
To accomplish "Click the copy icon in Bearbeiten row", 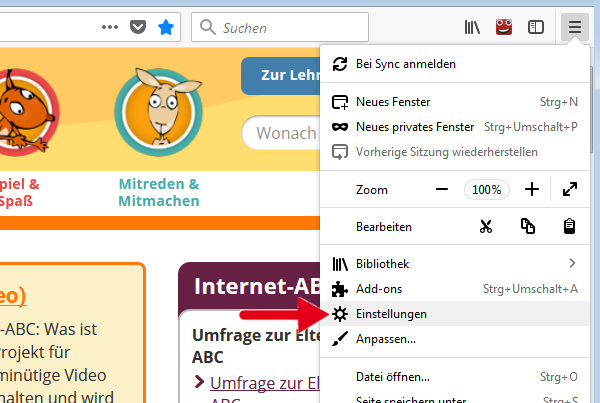I will pos(528,226).
